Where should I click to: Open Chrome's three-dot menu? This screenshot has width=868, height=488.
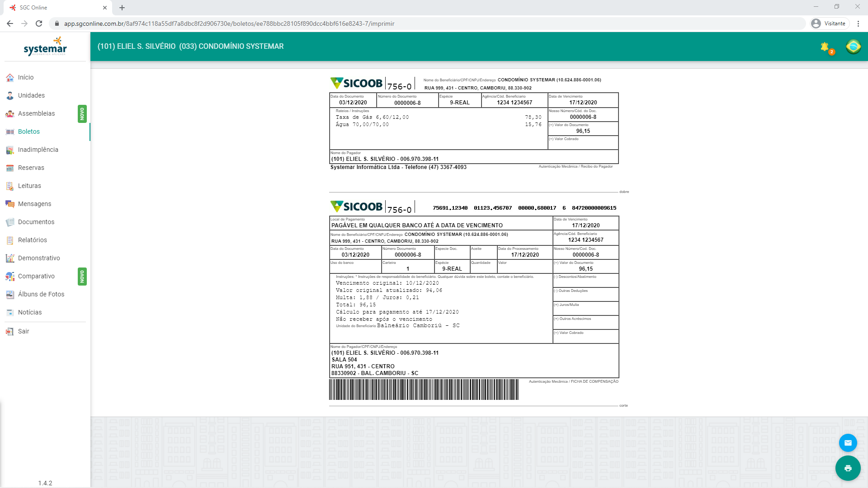(x=858, y=23)
